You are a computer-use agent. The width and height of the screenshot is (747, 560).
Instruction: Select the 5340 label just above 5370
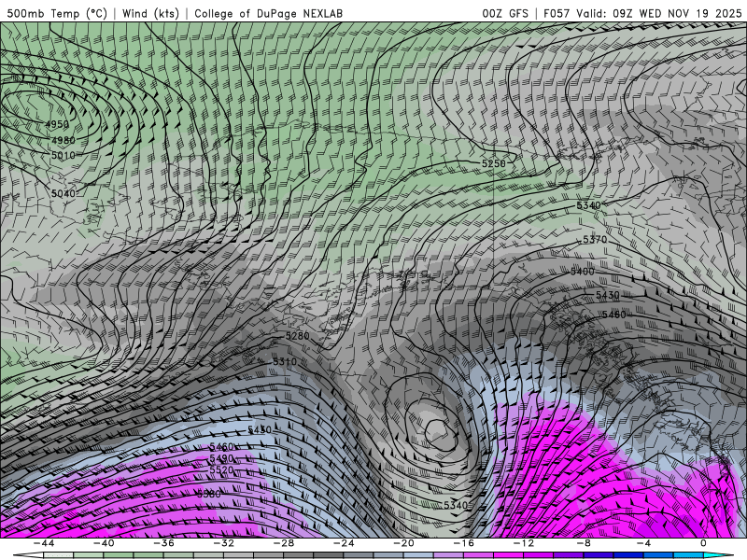pos(589,205)
